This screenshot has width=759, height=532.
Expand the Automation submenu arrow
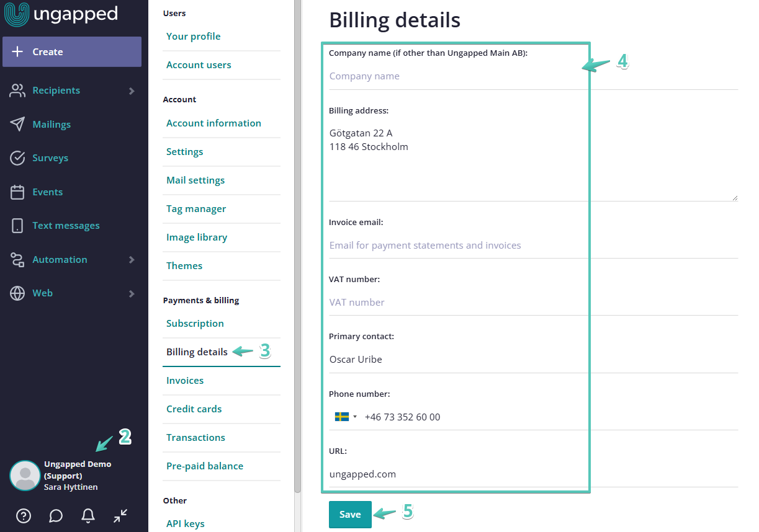132,260
